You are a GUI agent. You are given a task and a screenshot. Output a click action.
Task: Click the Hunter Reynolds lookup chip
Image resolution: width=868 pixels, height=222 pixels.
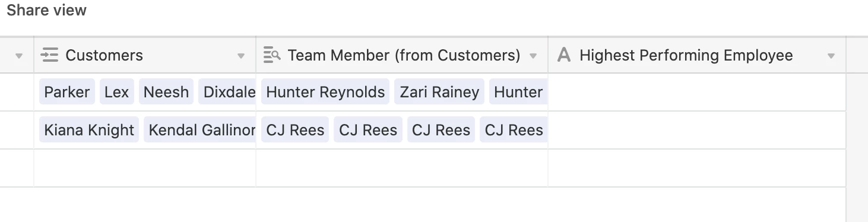click(x=325, y=92)
